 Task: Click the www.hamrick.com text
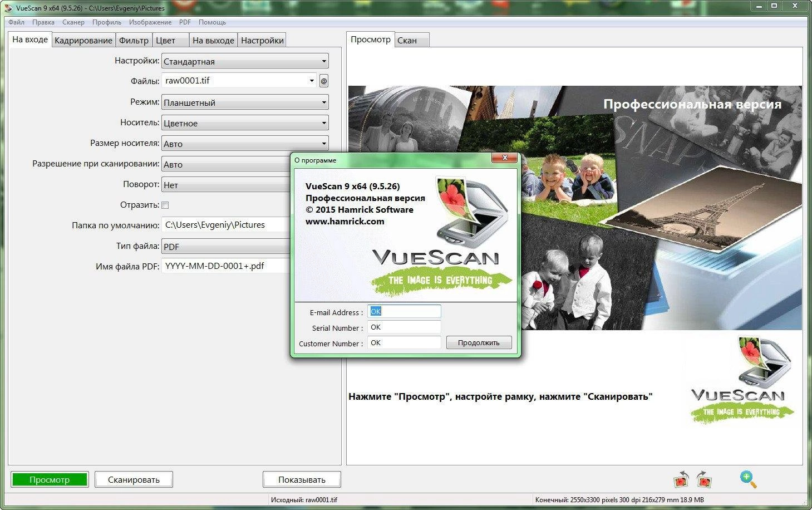tap(345, 221)
